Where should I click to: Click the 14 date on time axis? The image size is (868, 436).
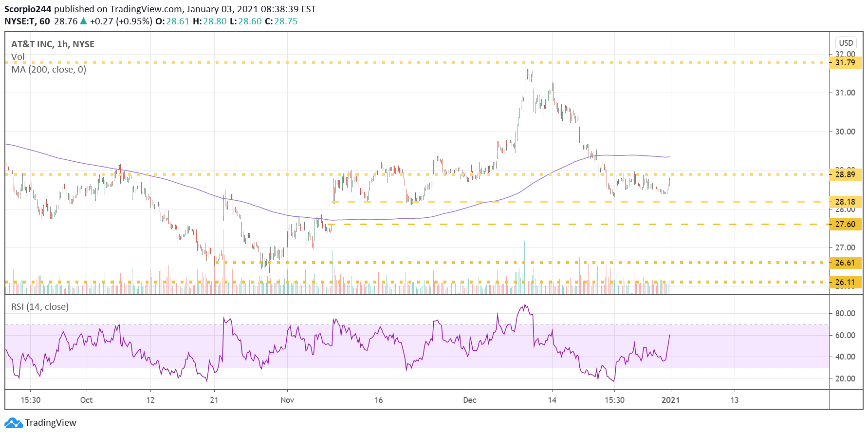(x=552, y=400)
